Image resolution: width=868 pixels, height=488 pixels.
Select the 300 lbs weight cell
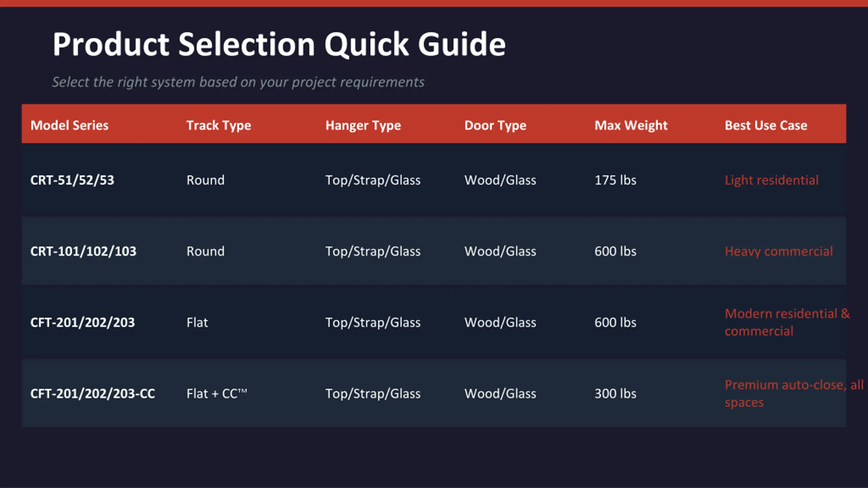point(615,394)
